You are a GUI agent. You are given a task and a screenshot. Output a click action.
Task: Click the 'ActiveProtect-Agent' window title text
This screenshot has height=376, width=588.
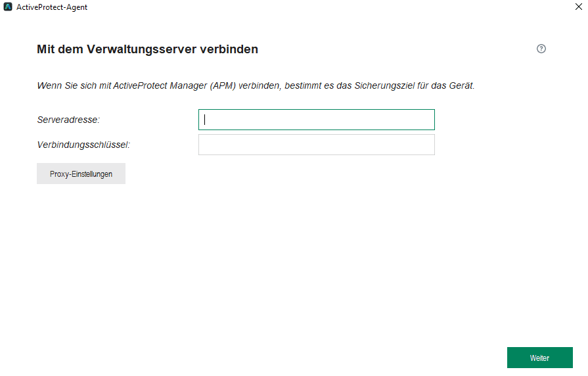pyautogui.click(x=52, y=7)
